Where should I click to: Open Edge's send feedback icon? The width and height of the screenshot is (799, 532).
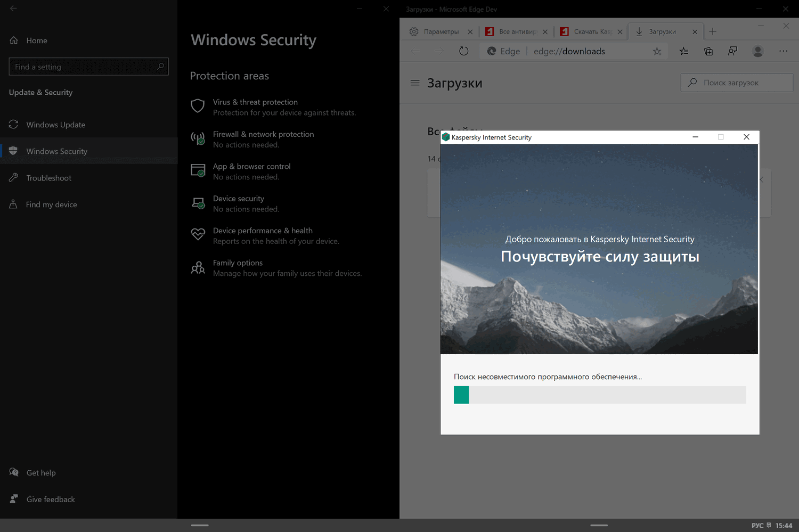click(732, 51)
